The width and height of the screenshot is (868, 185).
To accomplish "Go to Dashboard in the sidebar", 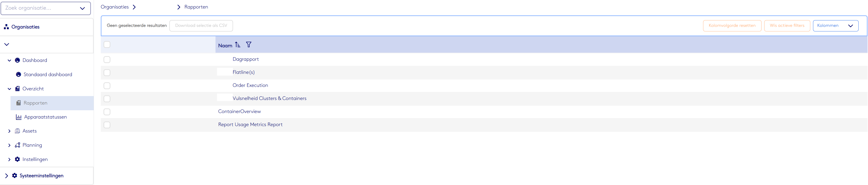I will click(x=35, y=60).
